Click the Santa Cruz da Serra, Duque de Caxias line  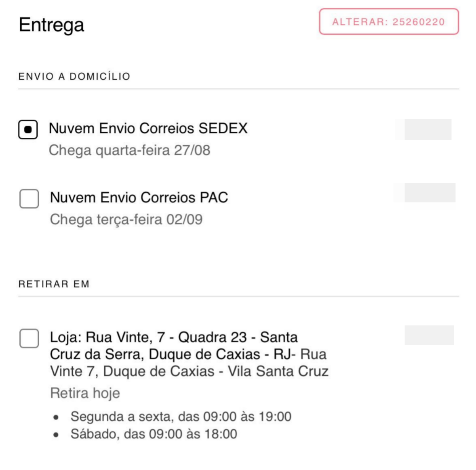point(173,354)
